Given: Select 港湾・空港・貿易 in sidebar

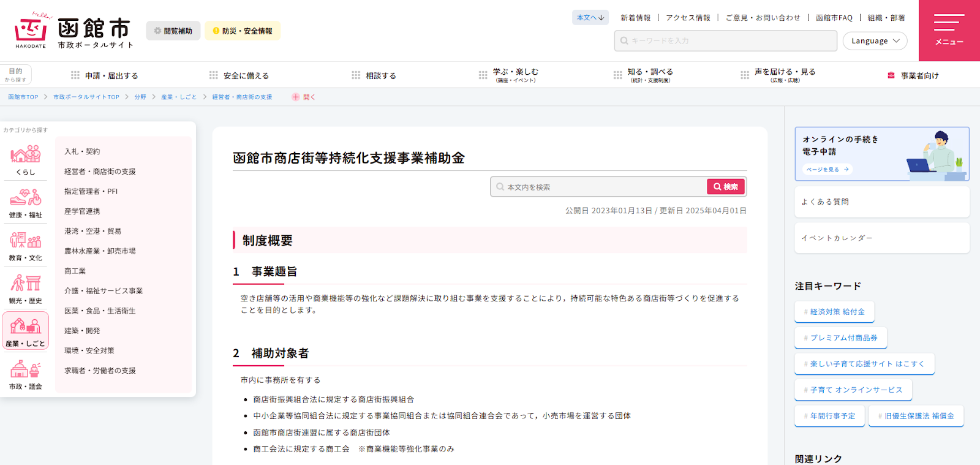Looking at the screenshot, I should click(x=92, y=231).
